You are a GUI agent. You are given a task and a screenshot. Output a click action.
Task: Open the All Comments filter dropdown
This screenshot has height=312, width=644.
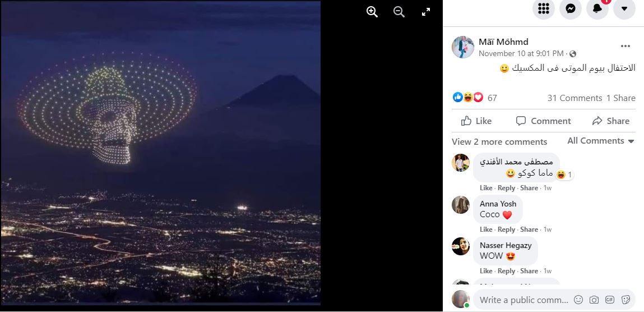tap(601, 141)
